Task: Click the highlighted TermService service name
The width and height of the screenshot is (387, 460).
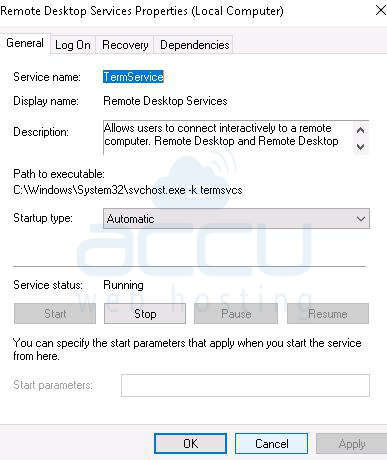Action: (x=133, y=77)
